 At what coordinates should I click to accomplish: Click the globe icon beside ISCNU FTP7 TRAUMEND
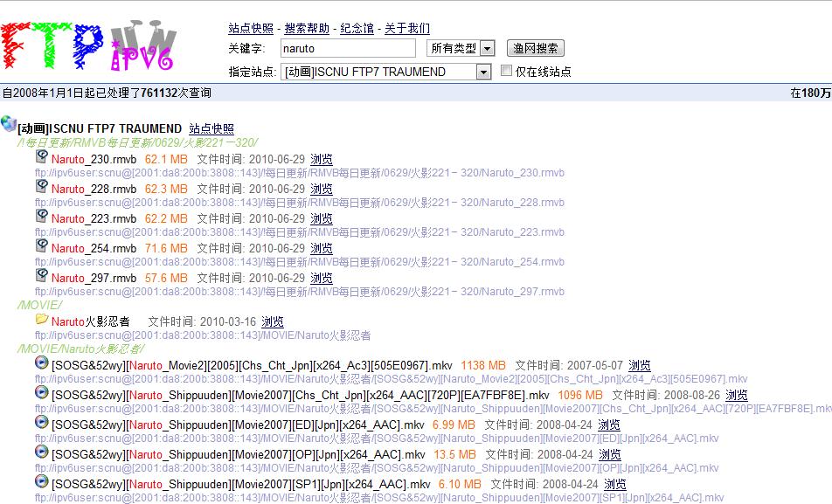9,125
